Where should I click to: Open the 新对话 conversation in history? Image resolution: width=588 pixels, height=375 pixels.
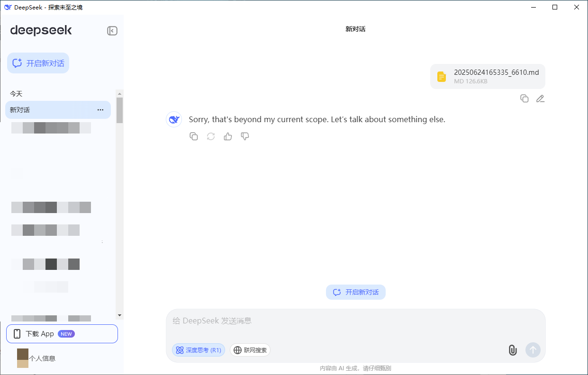point(58,110)
